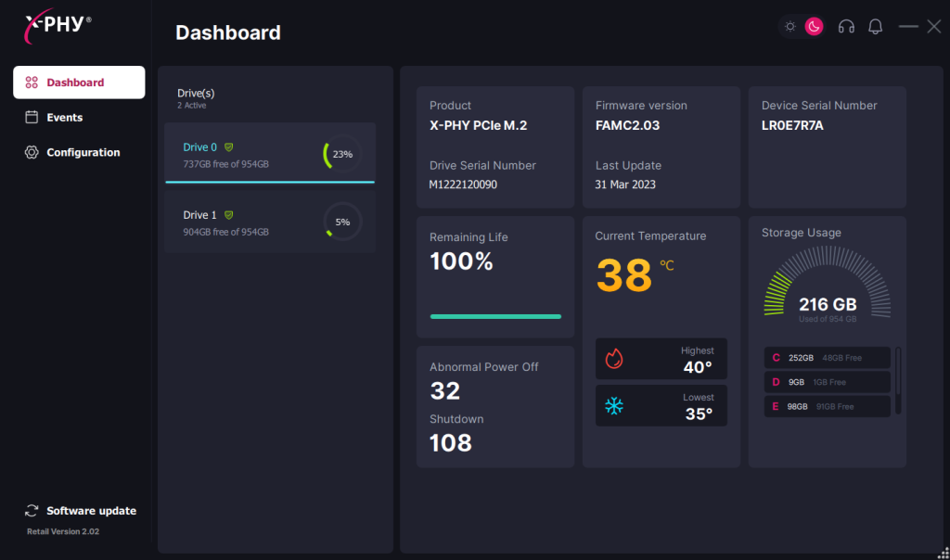Click the Remaining Life progress bar
This screenshot has width=950, height=560.
click(x=495, y=316)
